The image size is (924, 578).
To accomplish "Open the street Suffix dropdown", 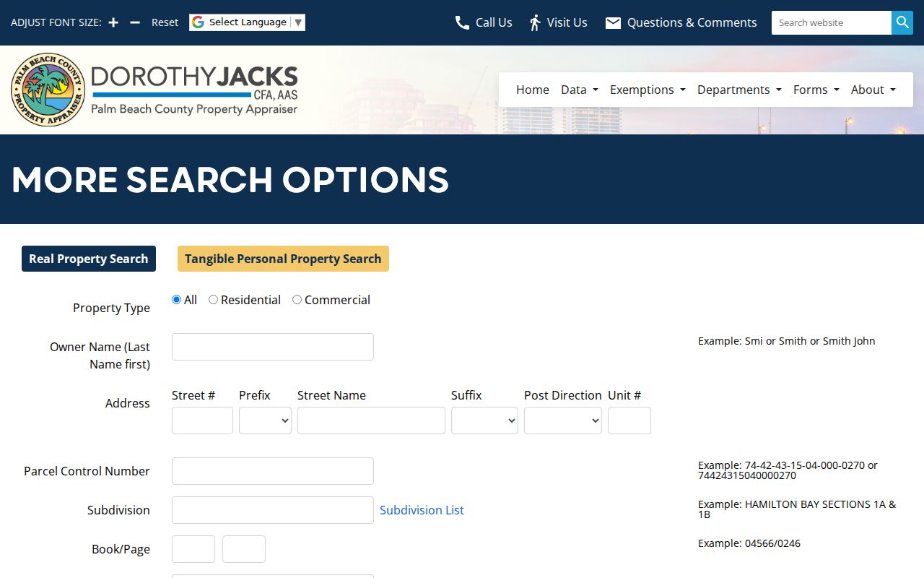I will pyautogui.click(x=484, y=420).
